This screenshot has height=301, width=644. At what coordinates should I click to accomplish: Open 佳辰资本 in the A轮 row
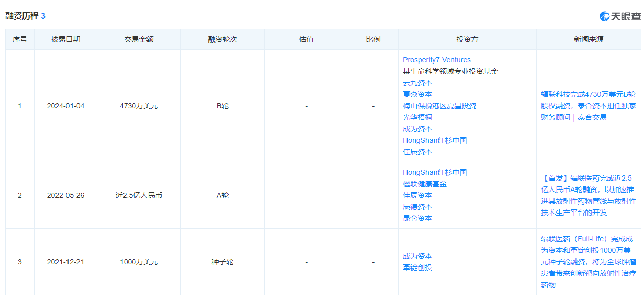(417, 195)
